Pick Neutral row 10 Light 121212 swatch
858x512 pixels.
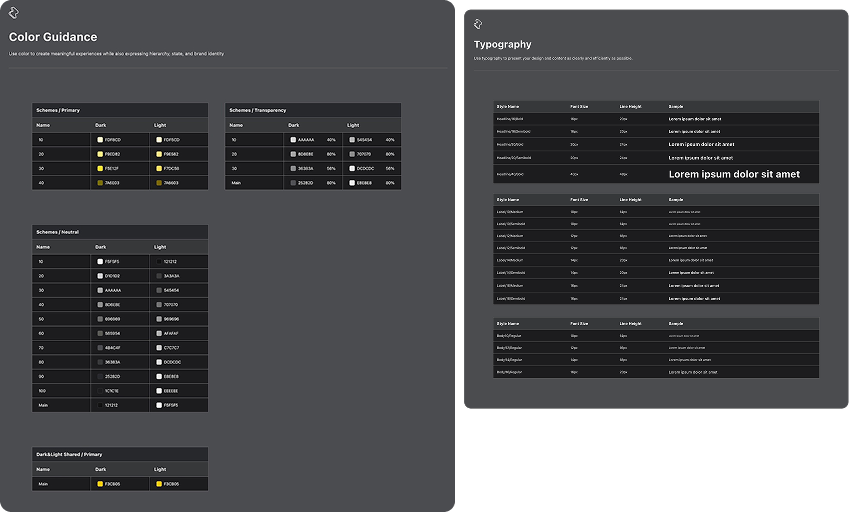tap(159, 261)
